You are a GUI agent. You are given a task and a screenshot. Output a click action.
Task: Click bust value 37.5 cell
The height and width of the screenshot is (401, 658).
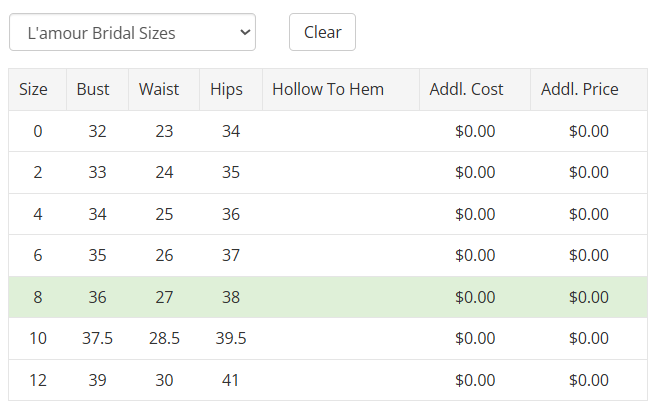[97, 339]
